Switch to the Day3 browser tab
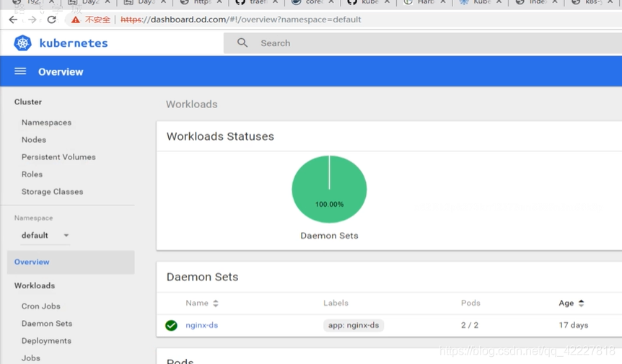 (x=146, y=2)
